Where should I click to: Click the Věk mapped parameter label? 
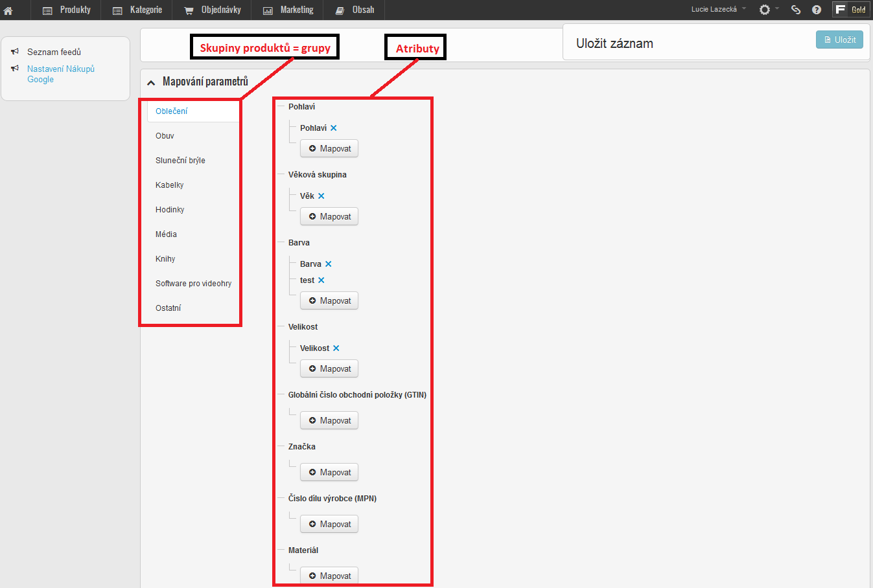click(x=307, y=196)
